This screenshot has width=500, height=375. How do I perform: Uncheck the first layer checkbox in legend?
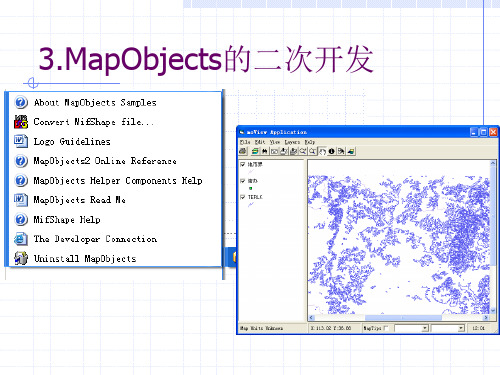pos(243,164)
